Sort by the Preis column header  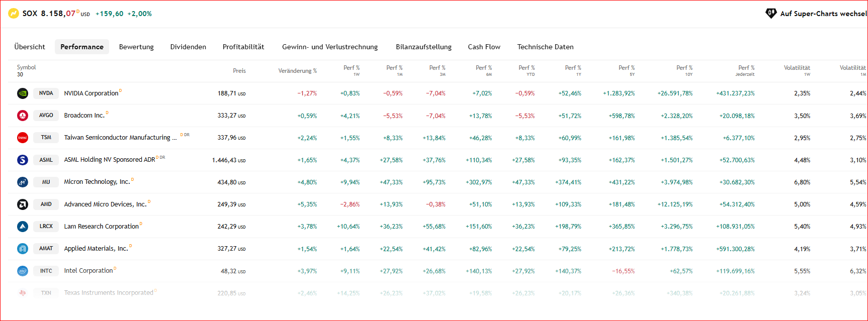point(239,71)
